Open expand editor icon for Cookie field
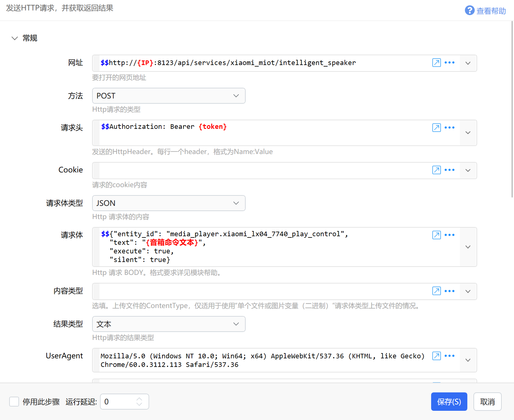 (436, 170)
